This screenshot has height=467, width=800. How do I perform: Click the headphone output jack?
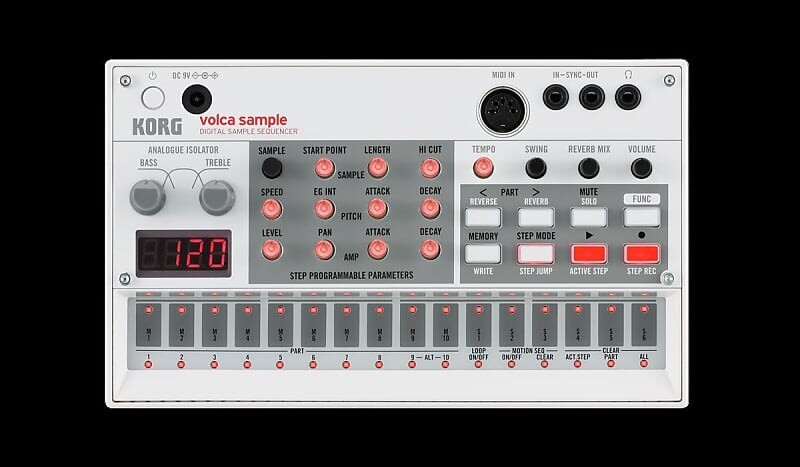pyautogui.click(x=627, y=97)
